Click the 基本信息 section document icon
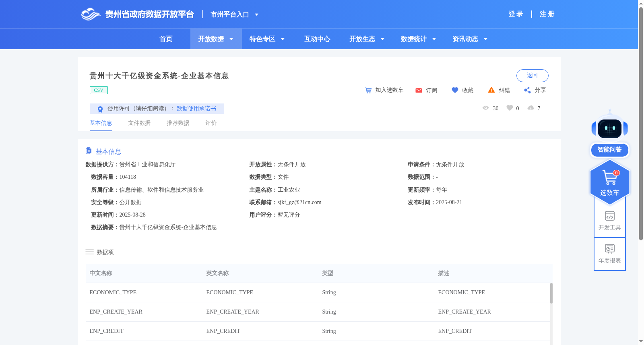The image size is (644, 345). (89, 151)
